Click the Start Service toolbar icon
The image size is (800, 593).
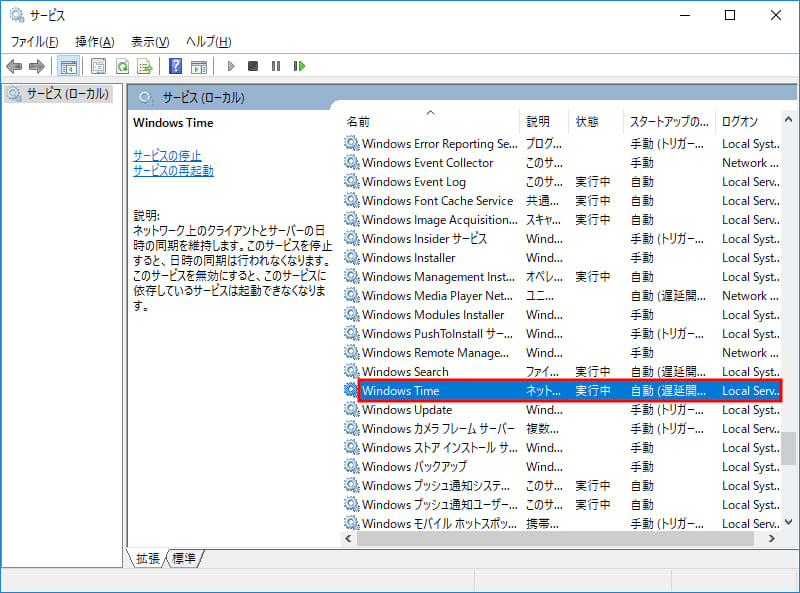pyautogui.click(x=230, y=66)
